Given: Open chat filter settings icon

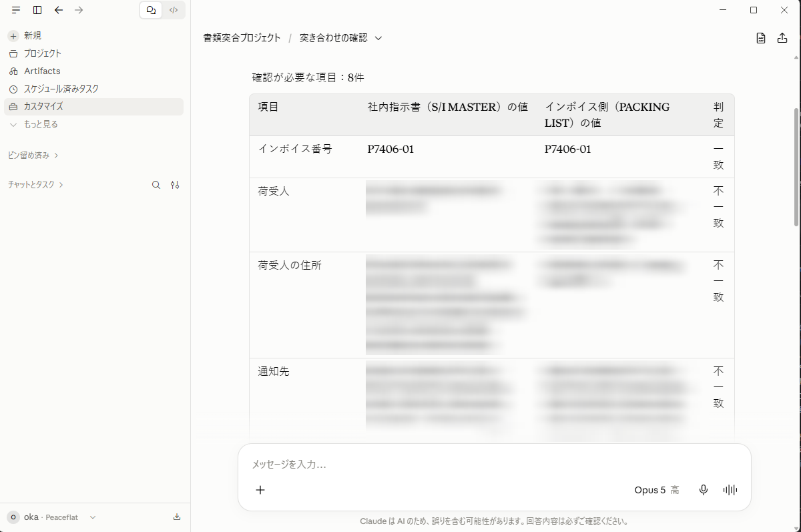Looking at the screenshot, I should coord(175,185).
